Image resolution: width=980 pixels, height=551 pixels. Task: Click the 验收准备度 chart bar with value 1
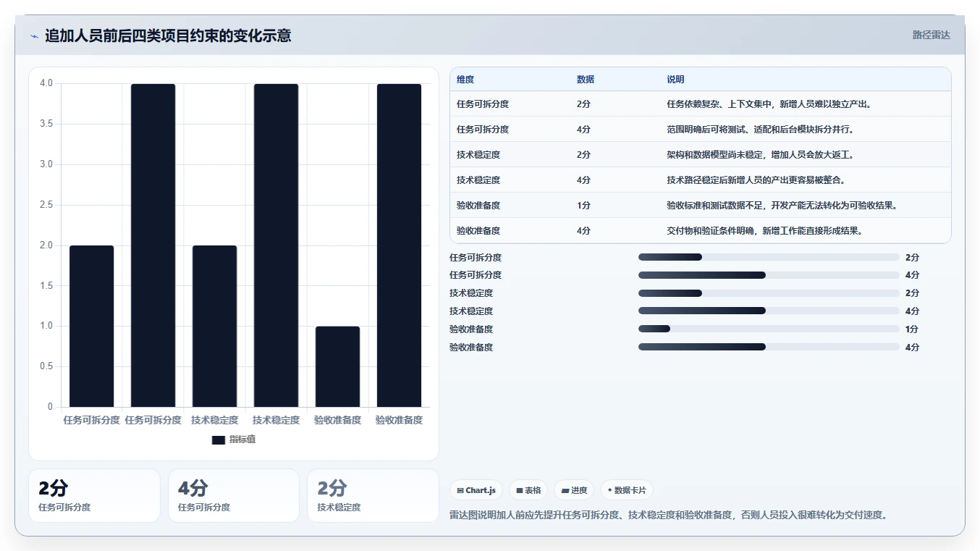point(337,366)
